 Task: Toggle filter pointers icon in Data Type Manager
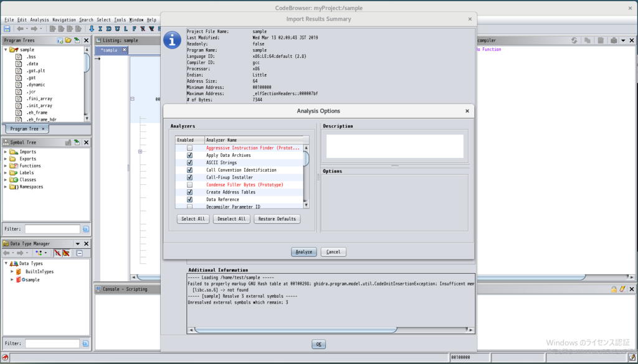(x=66, y=253)
